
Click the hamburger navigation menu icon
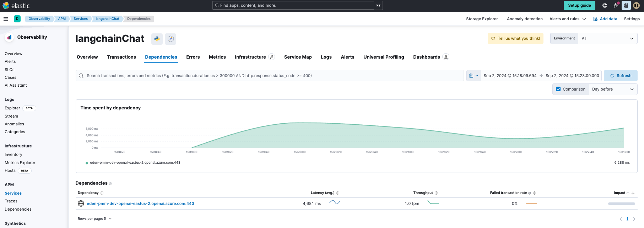pos(6,19)
